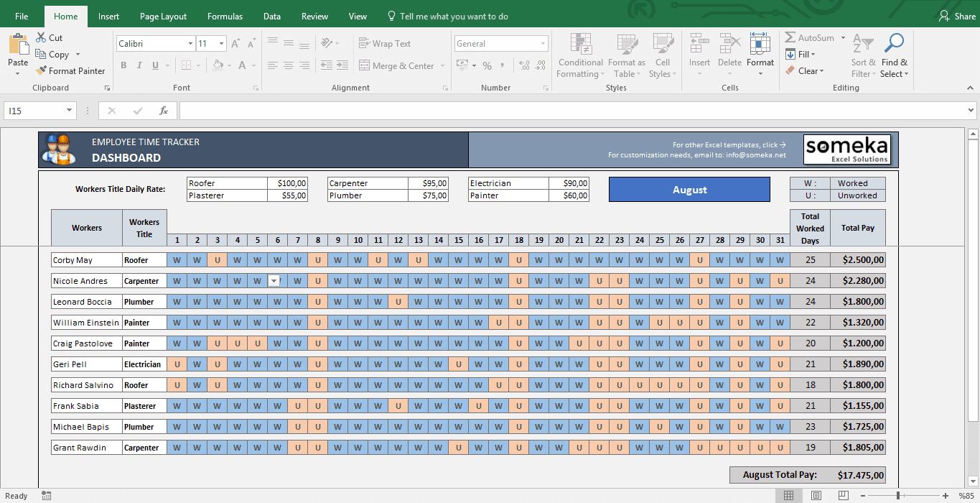Enable Wrap Text

386,43
